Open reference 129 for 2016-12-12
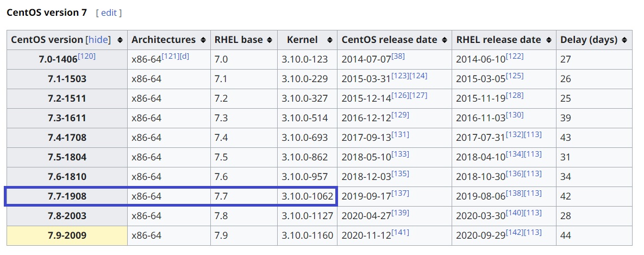Screen dimensions: 644x255 [400, 115]
